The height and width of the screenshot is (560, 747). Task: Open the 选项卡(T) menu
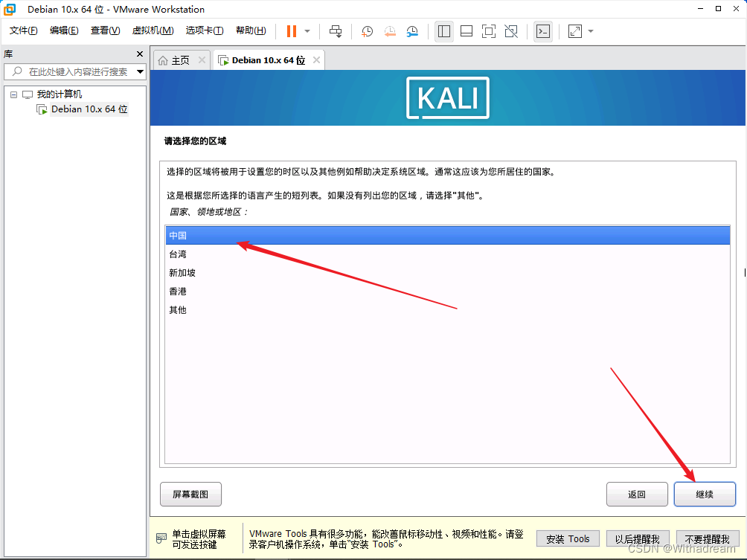205,30
